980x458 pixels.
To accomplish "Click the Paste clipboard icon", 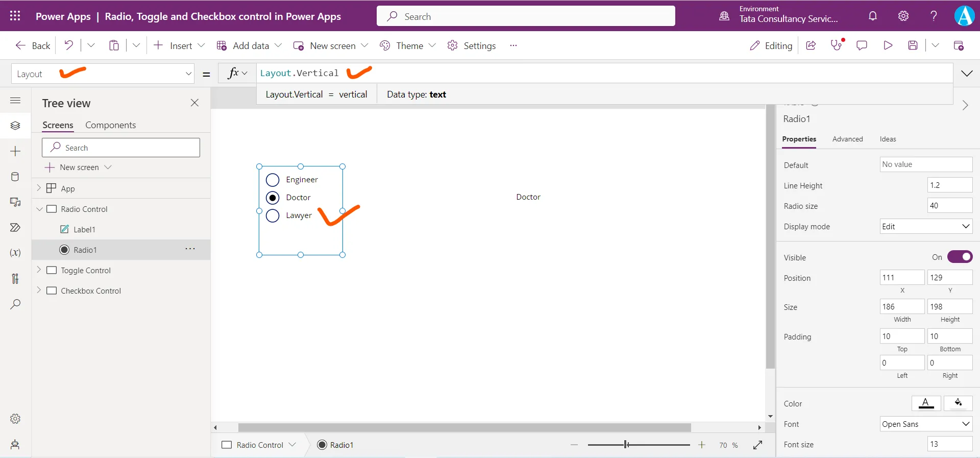I will (114, 45).
